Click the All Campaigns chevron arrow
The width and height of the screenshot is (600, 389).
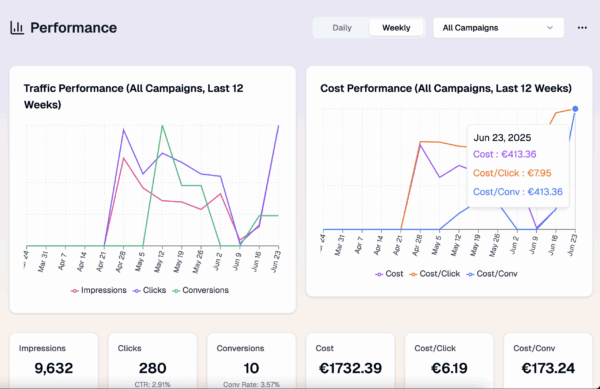click(x=550, y=28)
